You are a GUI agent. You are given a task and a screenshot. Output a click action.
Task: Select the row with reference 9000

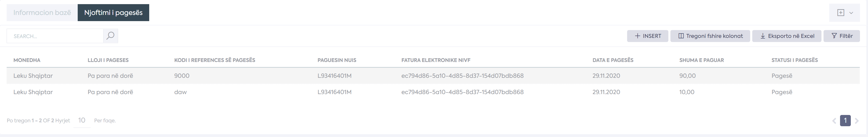(433, 75)
